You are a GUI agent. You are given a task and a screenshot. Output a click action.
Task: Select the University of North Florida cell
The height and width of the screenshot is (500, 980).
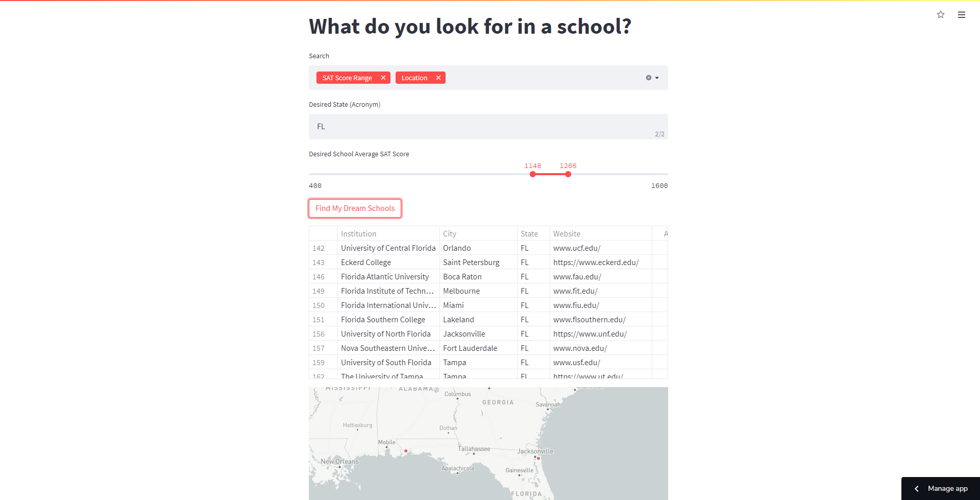(x=388, y=334)
